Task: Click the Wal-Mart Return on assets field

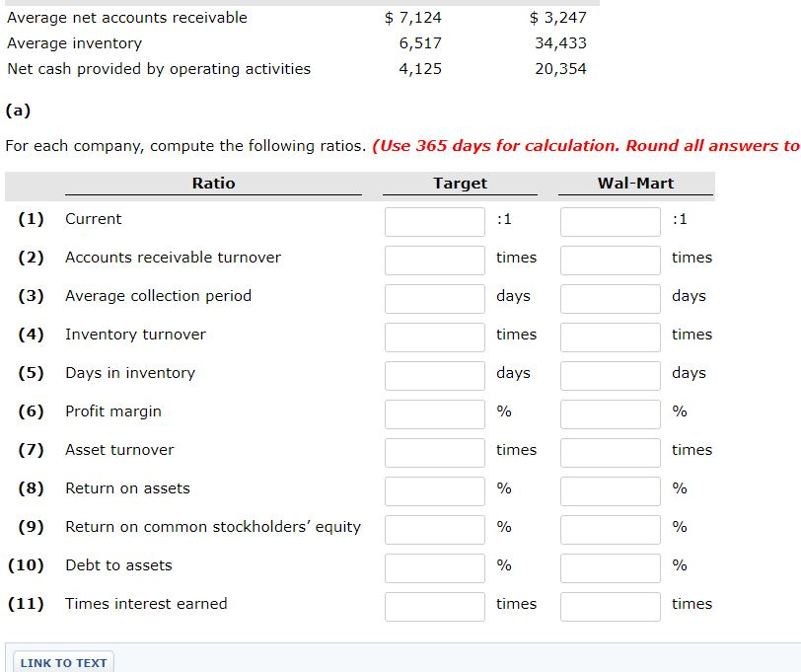Action: [x=609, y=490]
